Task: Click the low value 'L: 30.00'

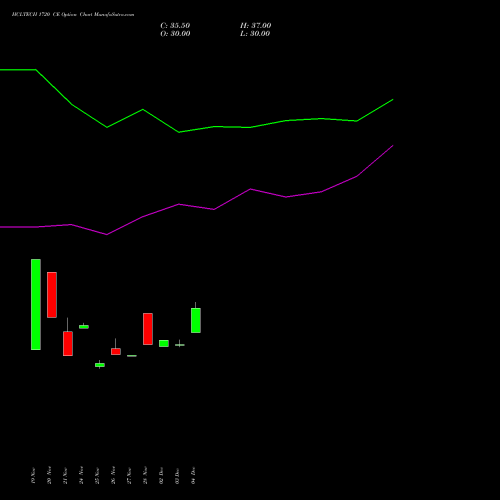Action: click(x=255, y=34)
